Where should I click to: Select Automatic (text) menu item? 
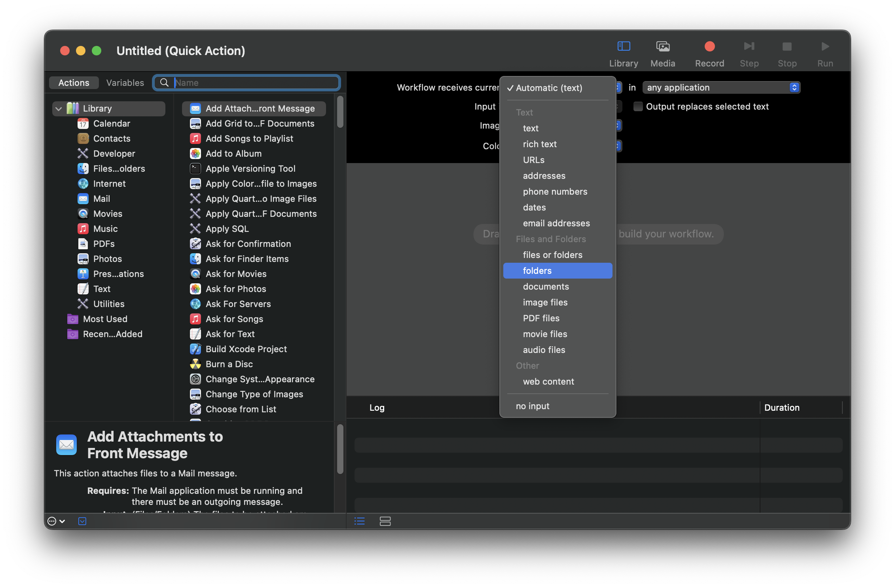click(557, 88)
